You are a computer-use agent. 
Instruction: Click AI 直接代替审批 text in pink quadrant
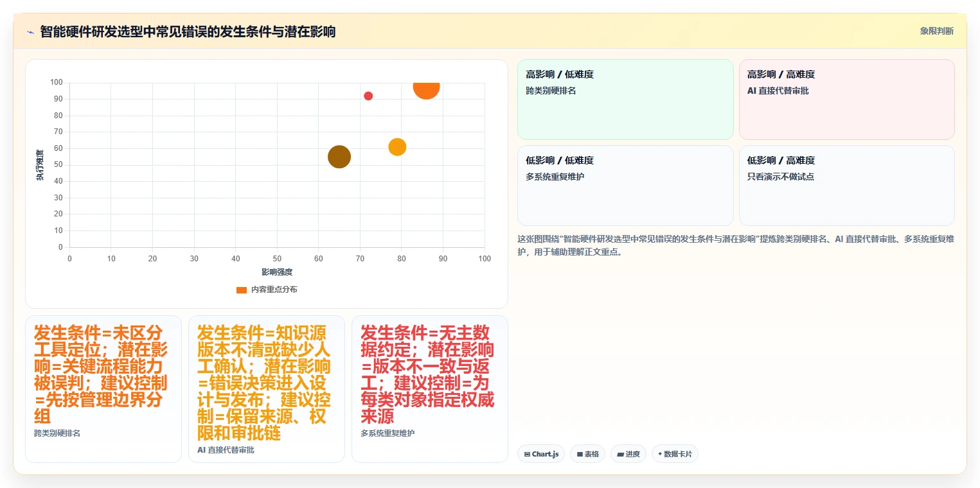tap(778, 91)
